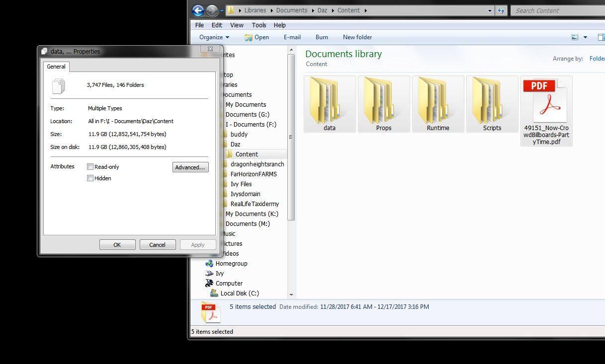Open the Tools menu
The height and width of the screenshot is (364, 605).
[x=259, y=25]
